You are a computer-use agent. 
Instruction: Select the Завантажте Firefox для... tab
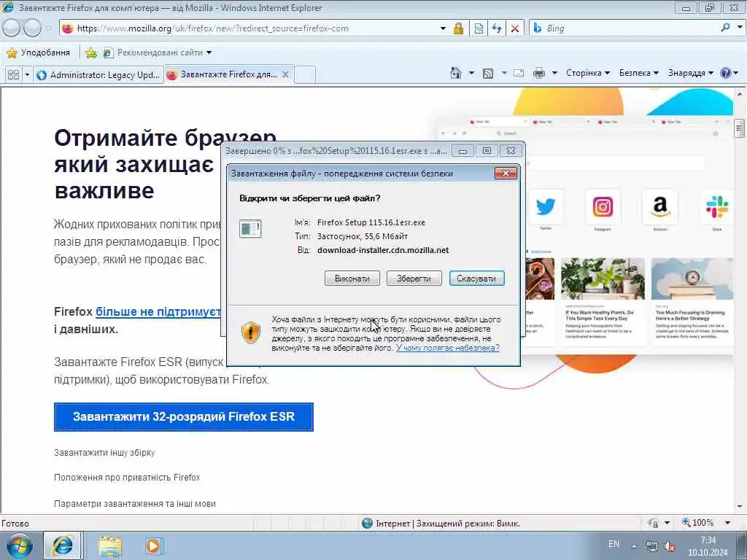(x=223, y=74)
